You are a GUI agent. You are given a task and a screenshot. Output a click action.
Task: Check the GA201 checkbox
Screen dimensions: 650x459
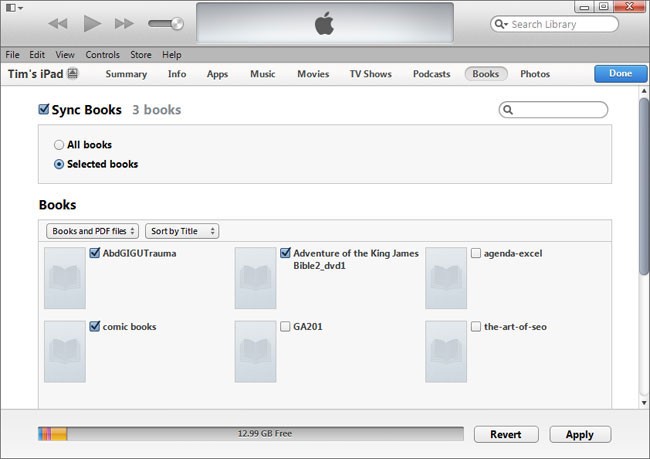click(285, 326)
